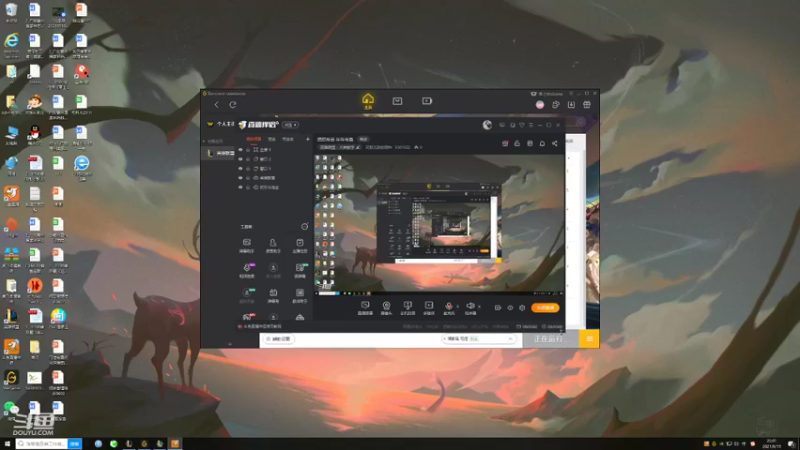This screenshot has height=450, width=800.
Task: Toggle visibility eye of the first source
Action: (x=240, y=149)
